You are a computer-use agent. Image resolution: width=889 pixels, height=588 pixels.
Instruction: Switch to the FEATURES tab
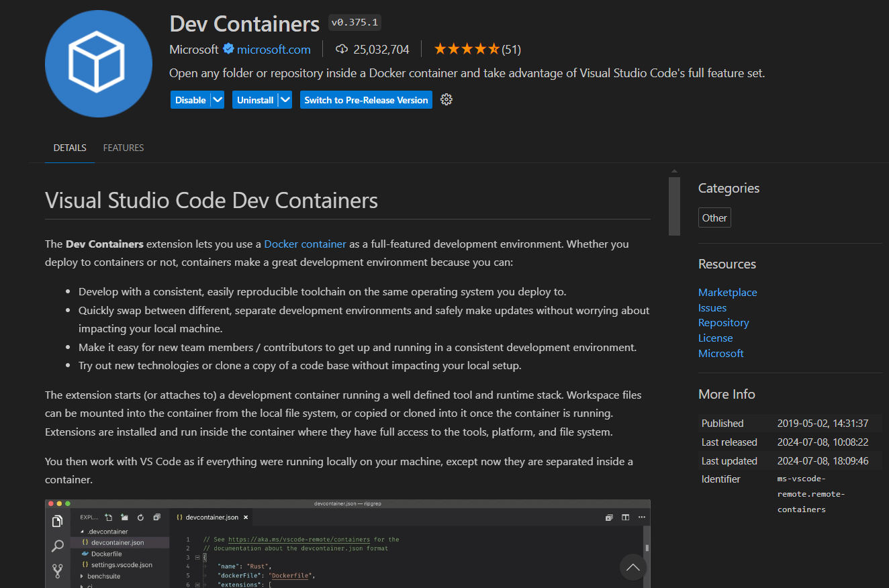point(124,148)
